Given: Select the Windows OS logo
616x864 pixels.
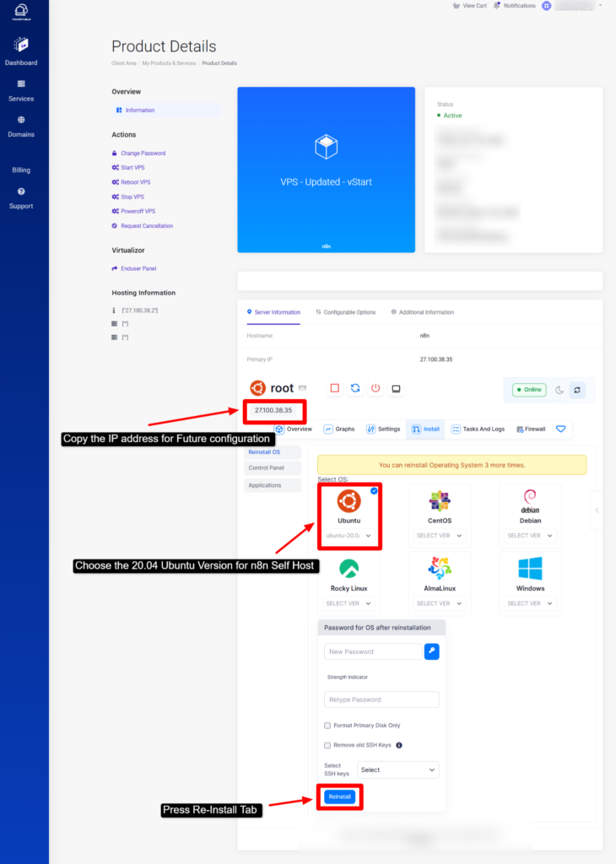Looking at the screenshot, I should coord(530,569).
